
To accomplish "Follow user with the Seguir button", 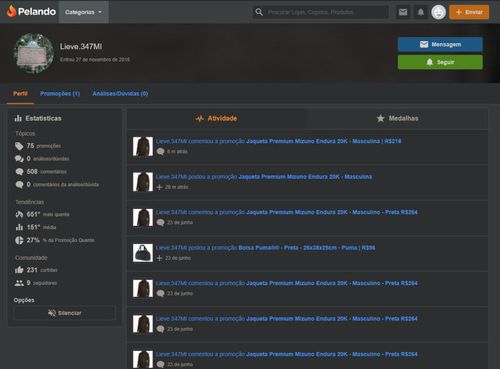I will tap(440, 62).
